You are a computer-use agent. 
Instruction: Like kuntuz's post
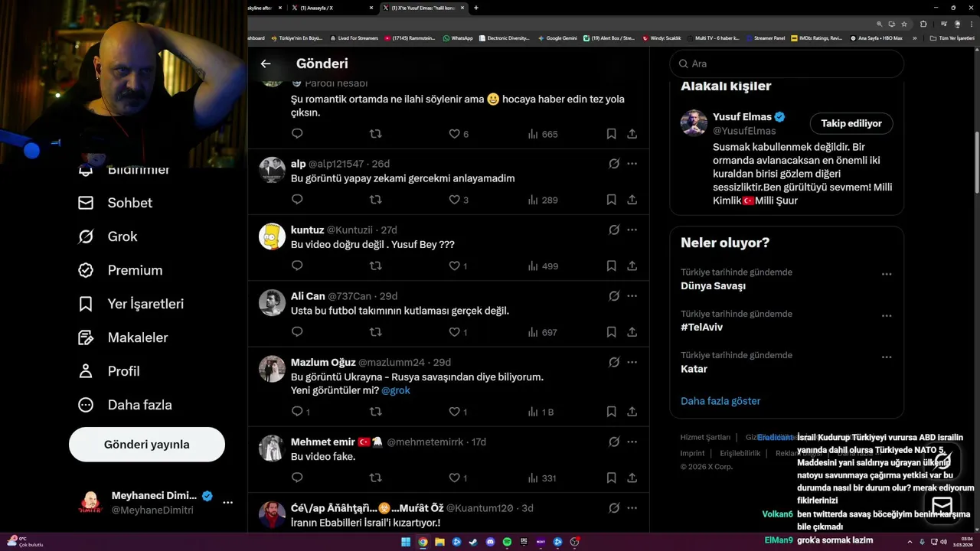point(458,266)
